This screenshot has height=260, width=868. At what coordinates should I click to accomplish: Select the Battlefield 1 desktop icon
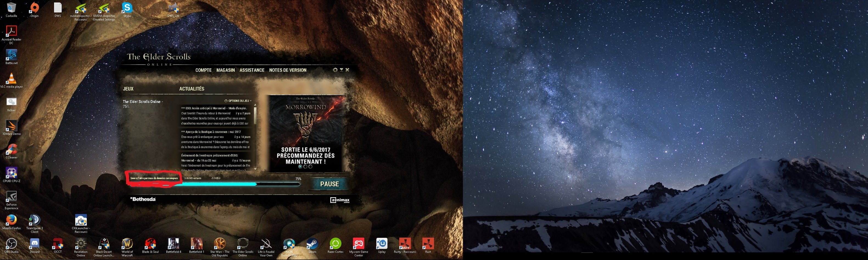coord(197,245)
